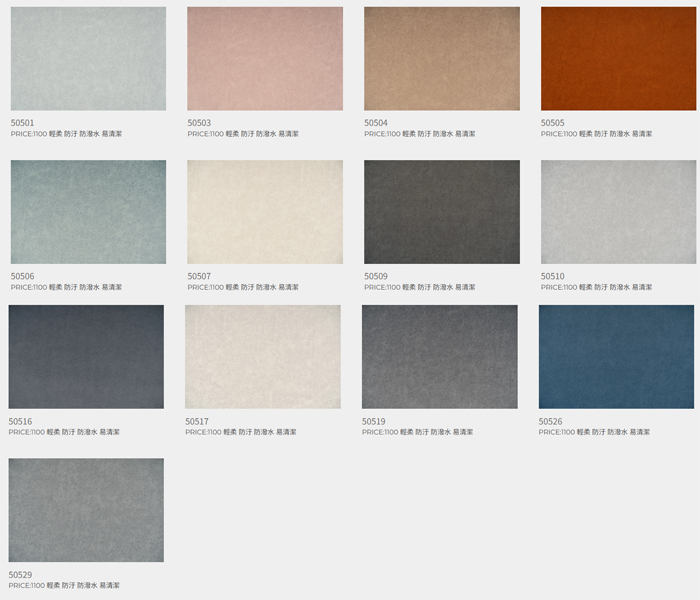Image resolution: width=700 pixels, height=600 pixels.
Task: Pick the medium gray 50529 swatch
Action: pyautogui.click(x=86, y=510)
